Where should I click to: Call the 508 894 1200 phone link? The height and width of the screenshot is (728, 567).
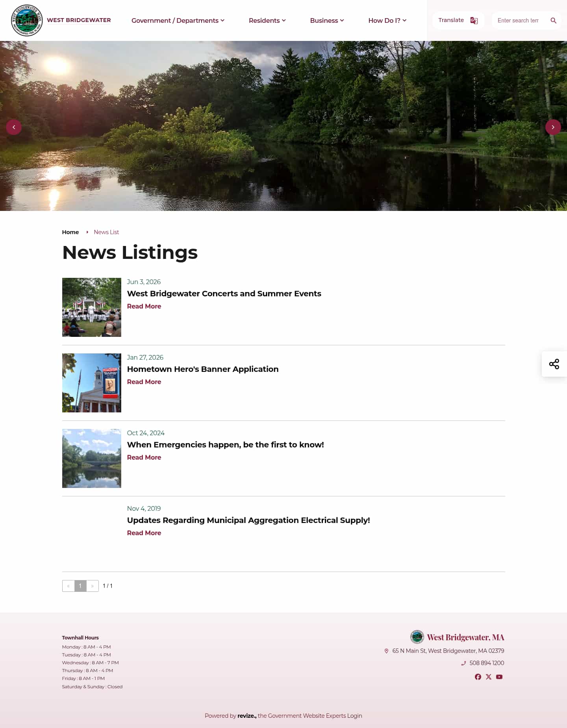487,663
